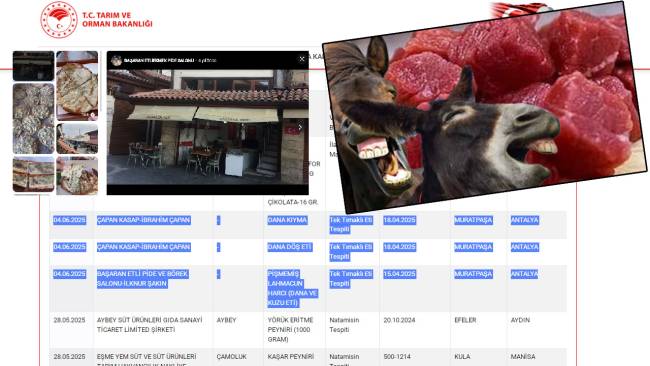
Task: Select the DANA DÖŞ ETİ product cell
Action: click(289, 247)
